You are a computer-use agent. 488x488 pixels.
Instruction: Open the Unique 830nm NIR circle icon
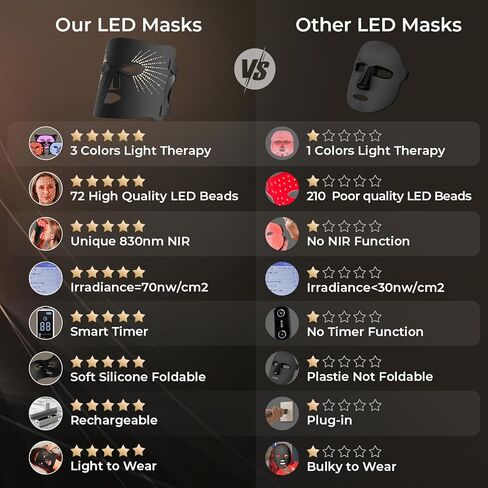point(46,234)
